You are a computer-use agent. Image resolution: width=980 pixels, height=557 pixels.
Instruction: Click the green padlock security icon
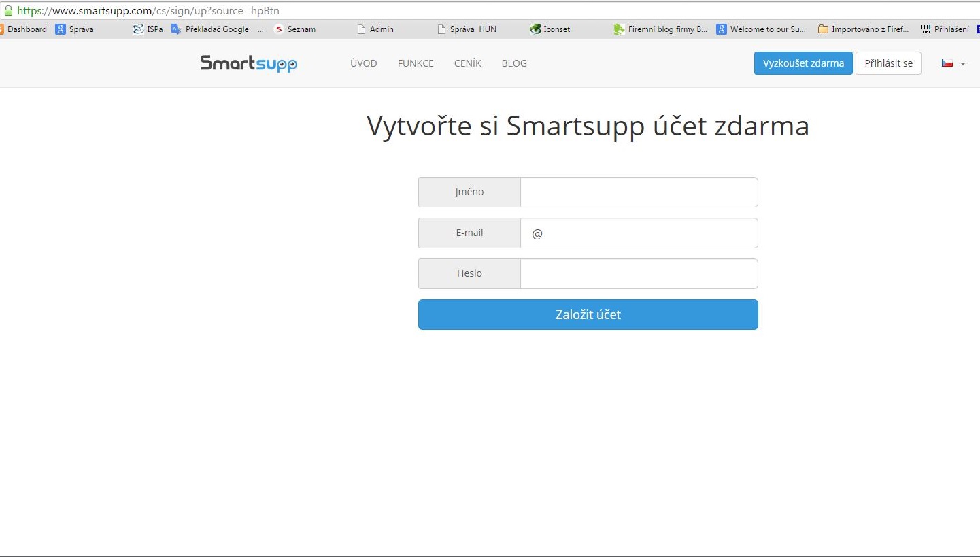pyautogui.click(x=8, y=10)
